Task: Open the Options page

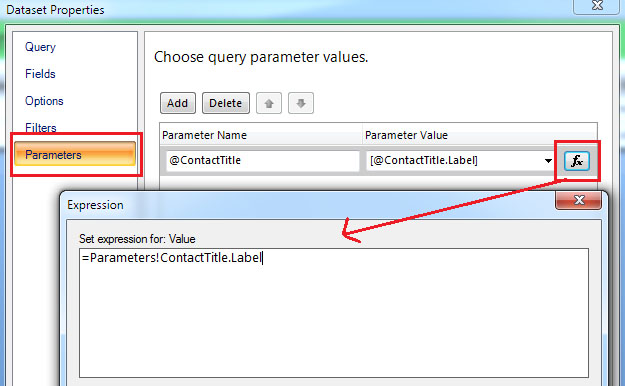Action: click(x=44, y=101)
